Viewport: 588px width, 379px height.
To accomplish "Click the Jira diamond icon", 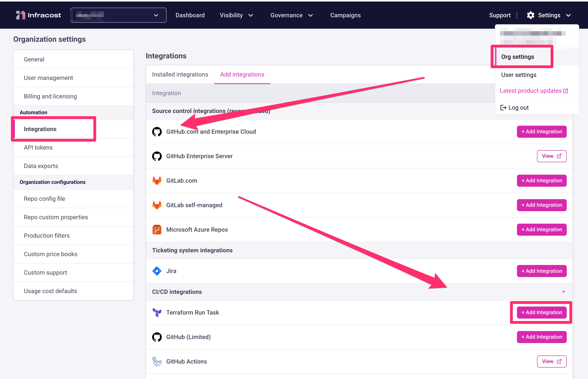I will pos(157,271).
